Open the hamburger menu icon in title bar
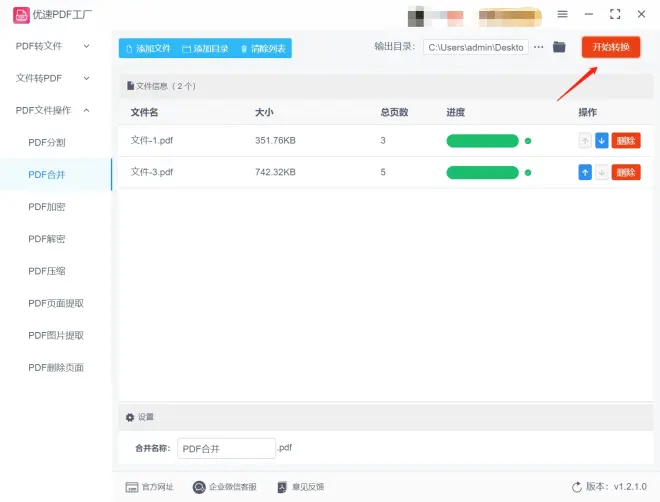Viewport: 660px width, 502px height. (x=562, y=14)
